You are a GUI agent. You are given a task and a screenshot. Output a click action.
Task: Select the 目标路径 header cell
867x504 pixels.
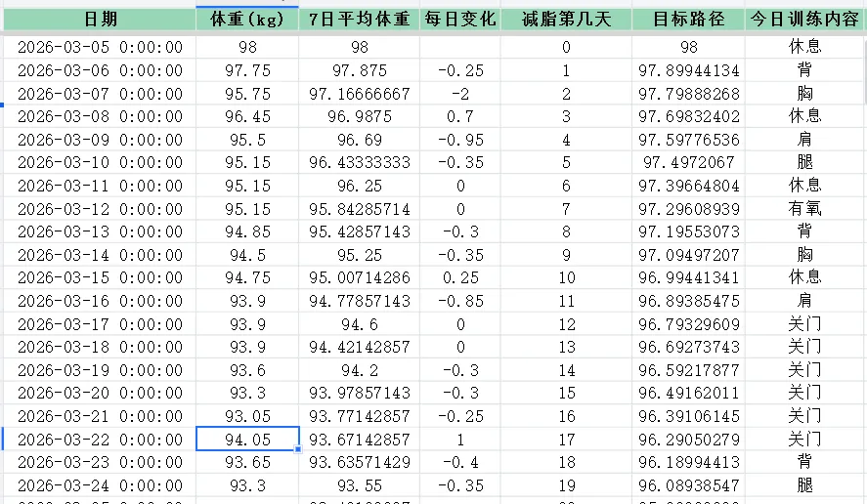(688, 20)
